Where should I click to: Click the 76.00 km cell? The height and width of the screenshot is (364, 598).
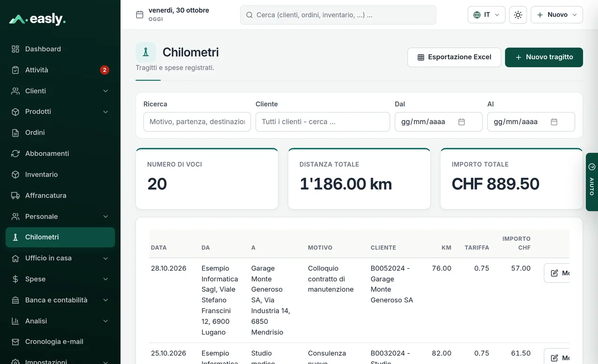pyautogui.click(x=441, y=268)
